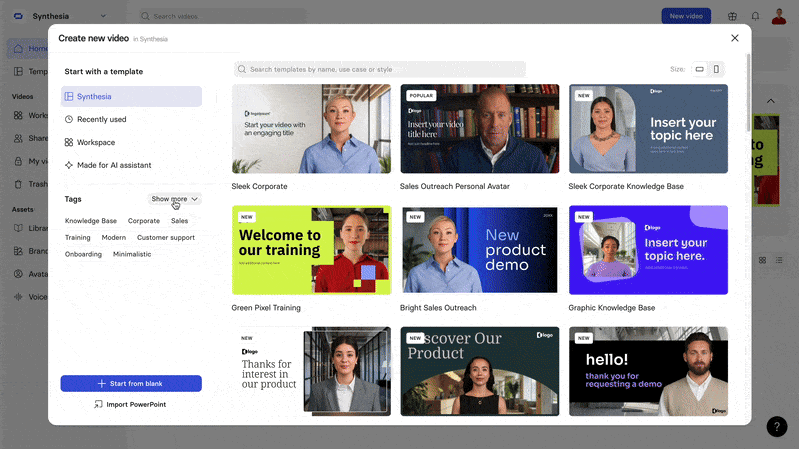Select the Synthesia templates tab
The width and height of the screenshot is (799, 449).
[x=131, y=96]
